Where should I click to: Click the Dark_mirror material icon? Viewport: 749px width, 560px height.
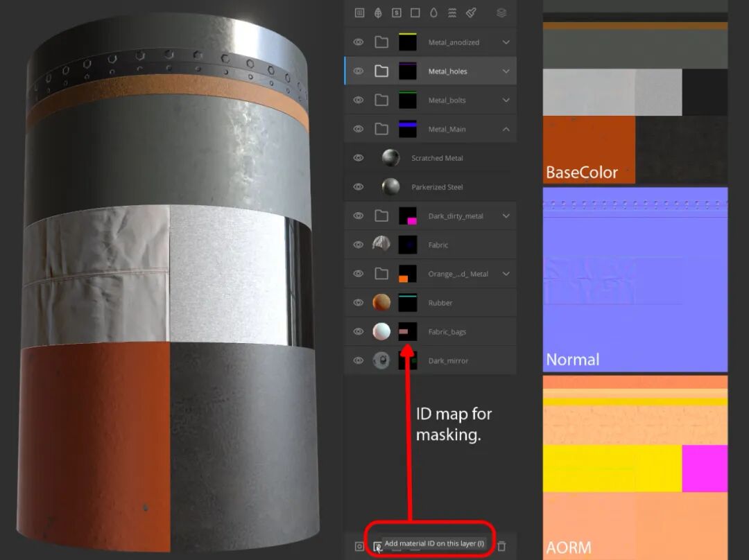pyautogui.click(x=381, y=360)
